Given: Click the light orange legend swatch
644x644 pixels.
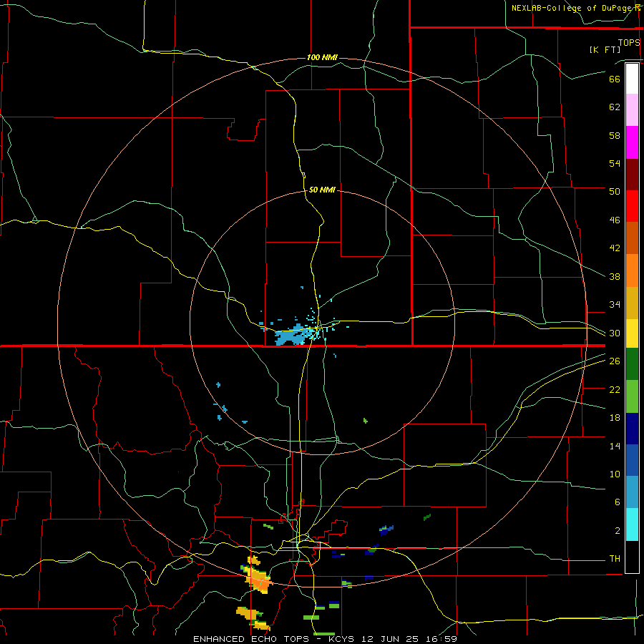Looking at the screenshot, I should pyautogui.click(x=632, y=270).
